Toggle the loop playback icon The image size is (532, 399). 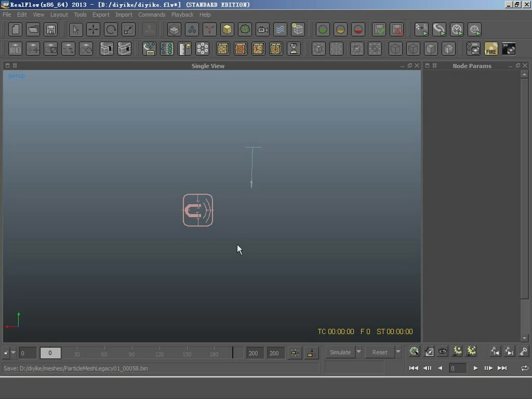coord(524,368)
